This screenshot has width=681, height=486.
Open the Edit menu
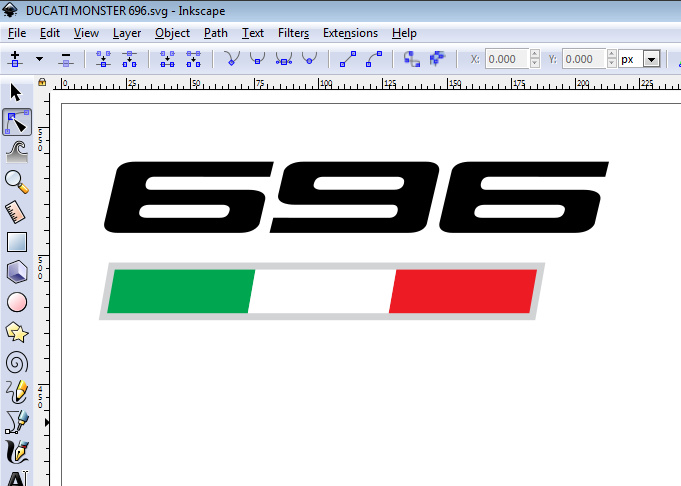tap(50, 33)
